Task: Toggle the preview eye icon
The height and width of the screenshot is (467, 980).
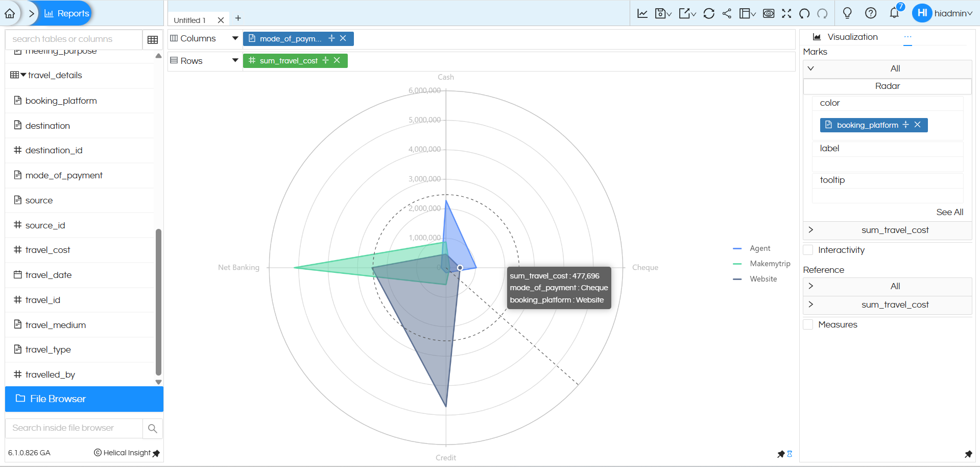Action: coord(769,13)
